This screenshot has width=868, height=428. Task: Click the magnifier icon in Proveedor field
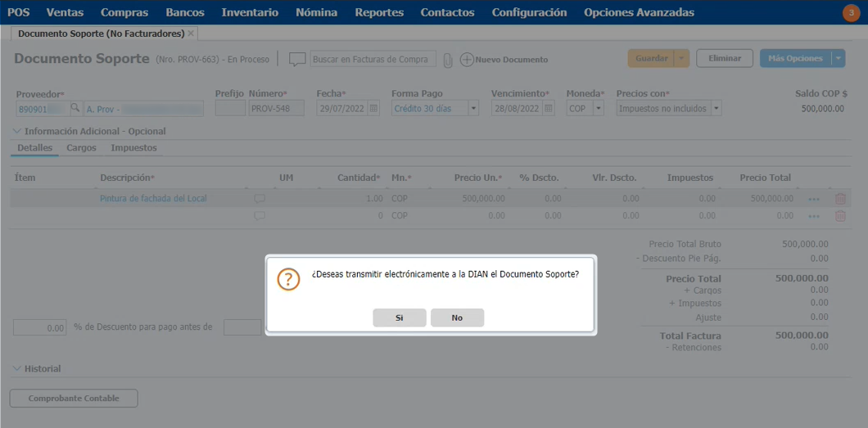tap(75, 108)
